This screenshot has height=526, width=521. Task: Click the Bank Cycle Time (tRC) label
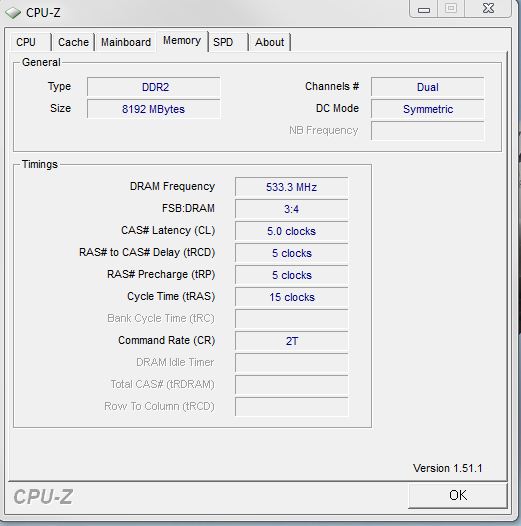point(161,318)
